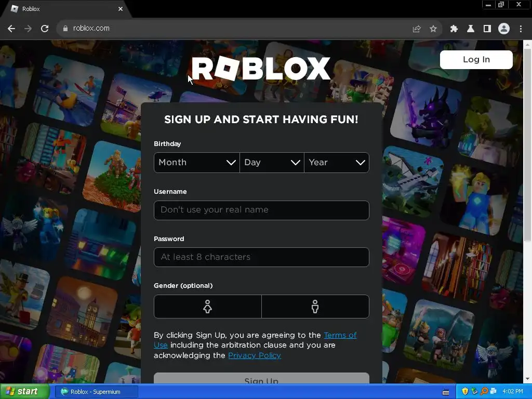Screen dimensions: 532x399
Task: Open the Chrome Labs flask icon
Action: point(470,29)
